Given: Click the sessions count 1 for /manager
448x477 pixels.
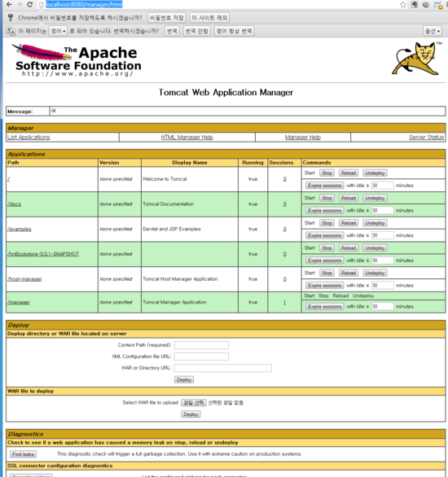Looking at the screenshot, I should coord(284,302).
